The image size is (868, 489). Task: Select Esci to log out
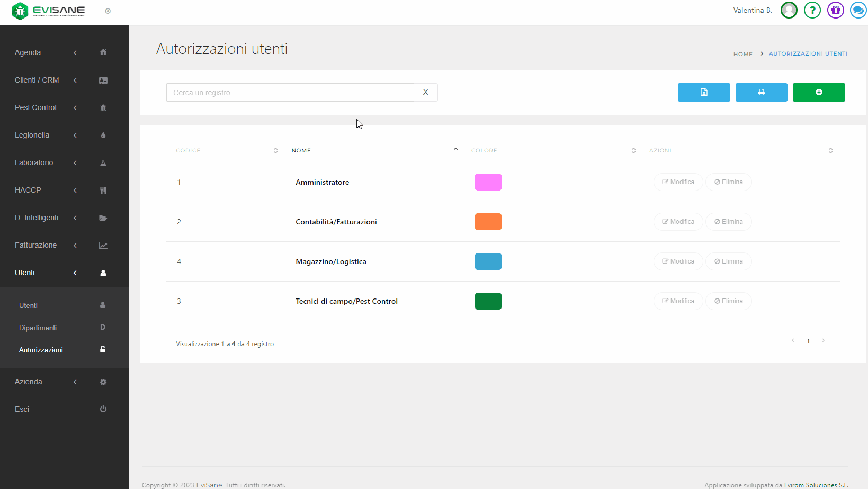pos(22,409)
